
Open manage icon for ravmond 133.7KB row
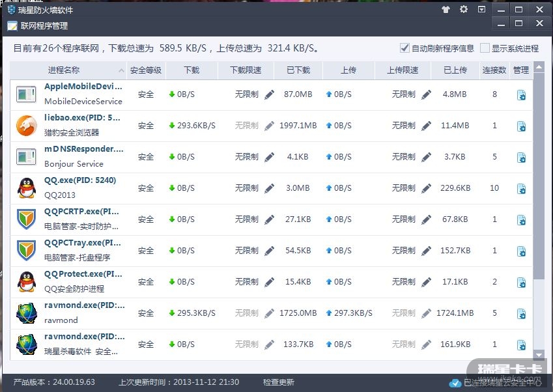click(x=521, y=344)
